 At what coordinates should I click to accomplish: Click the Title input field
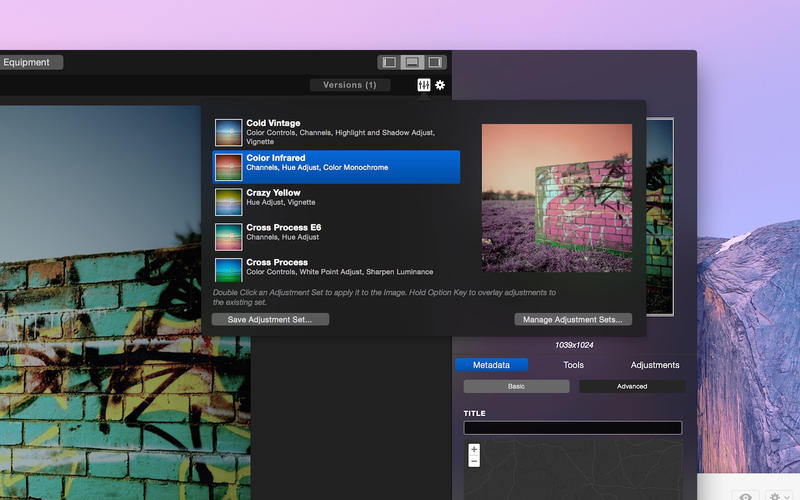pyautogui.click(x=573, y=428)
